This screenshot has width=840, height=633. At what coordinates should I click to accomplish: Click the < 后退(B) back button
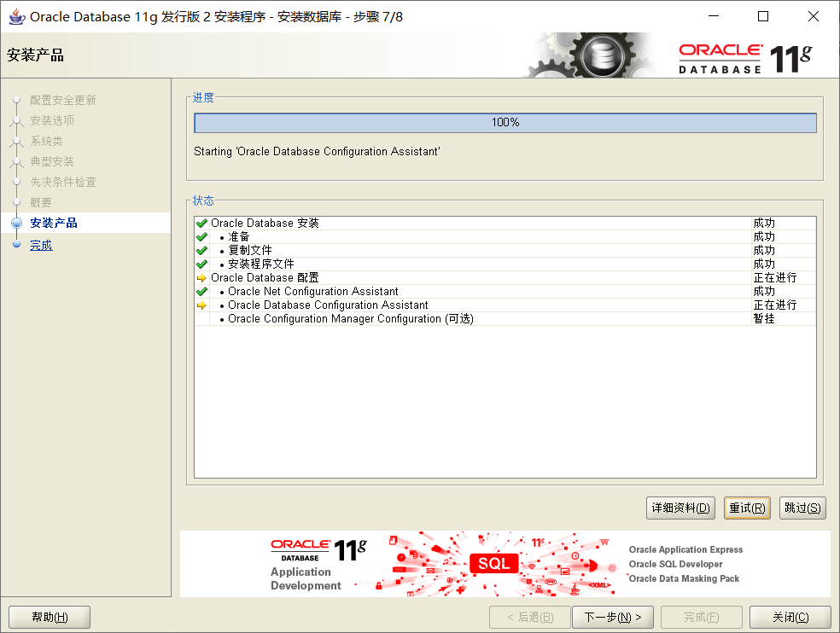pos(530,617)
